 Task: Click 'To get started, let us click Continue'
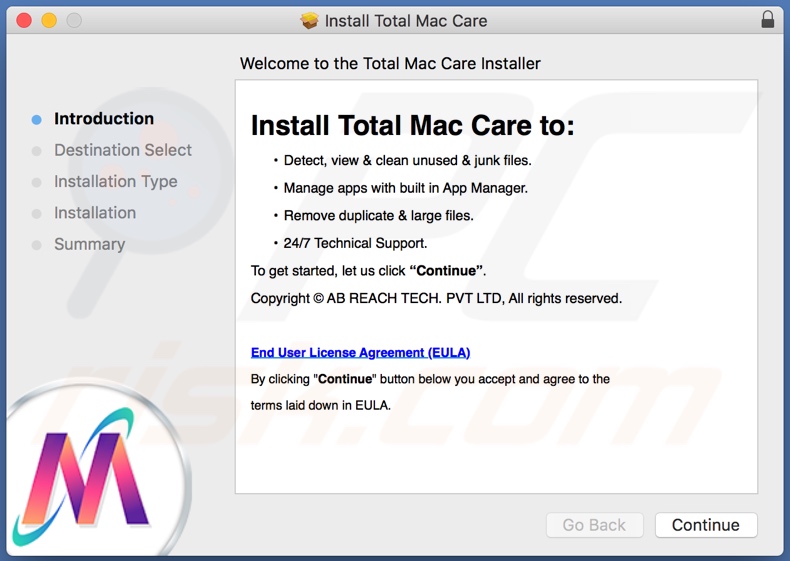coord(368,271)
